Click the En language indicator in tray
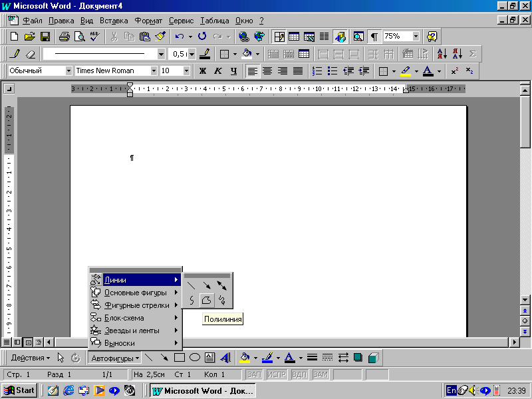The image size is (532, 399). (451, 390)
